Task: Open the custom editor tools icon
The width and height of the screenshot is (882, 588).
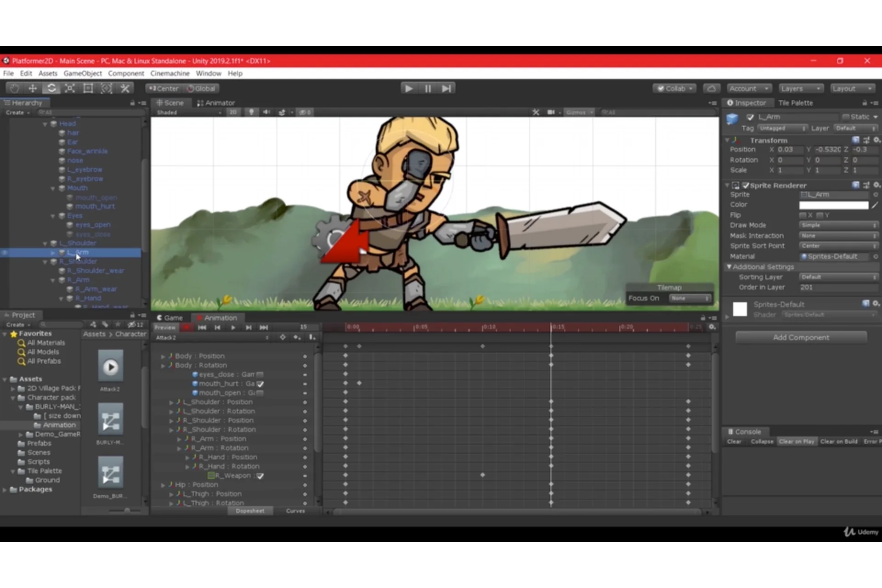Action: point(125,88)
